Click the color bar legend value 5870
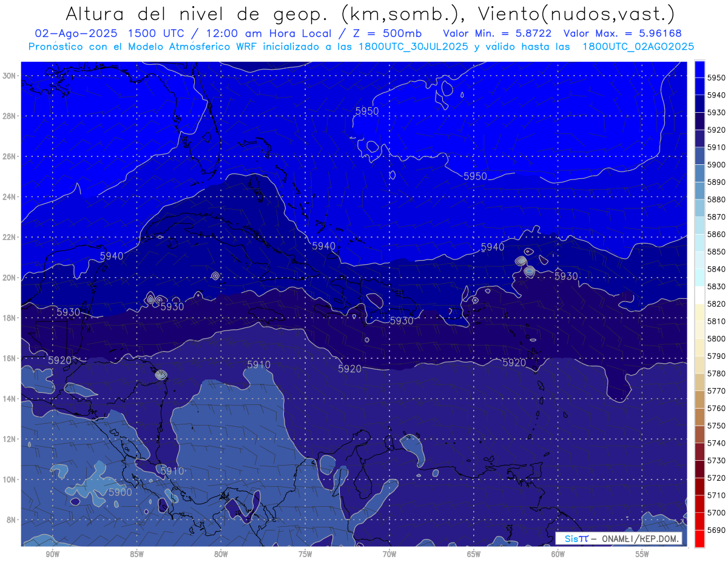 [x=716, y=217]
